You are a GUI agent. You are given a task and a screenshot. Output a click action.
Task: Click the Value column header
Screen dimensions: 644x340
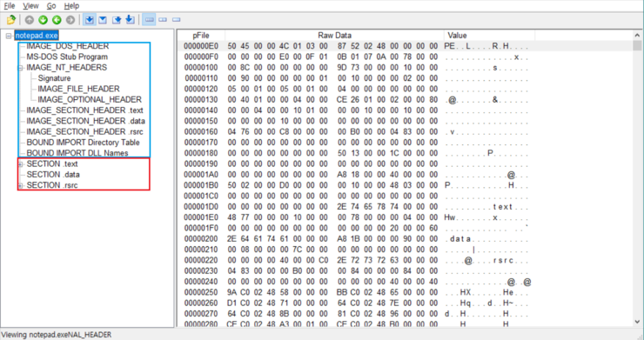tap(489, 36)
